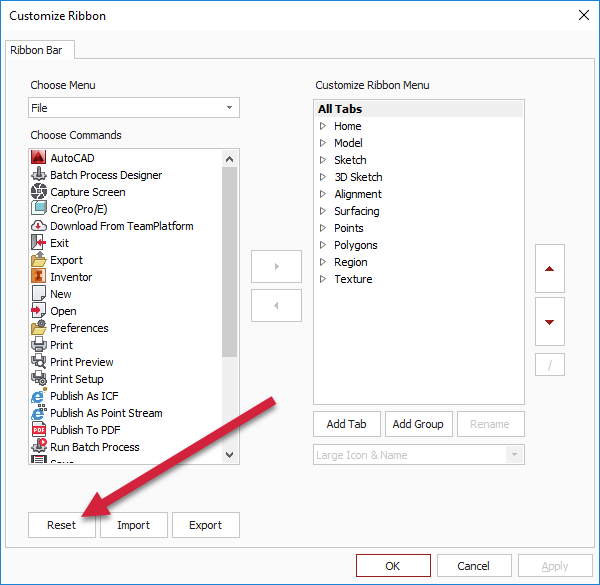Click the Reset button
The width and height of the screenshot is (600, 585).
62,525
